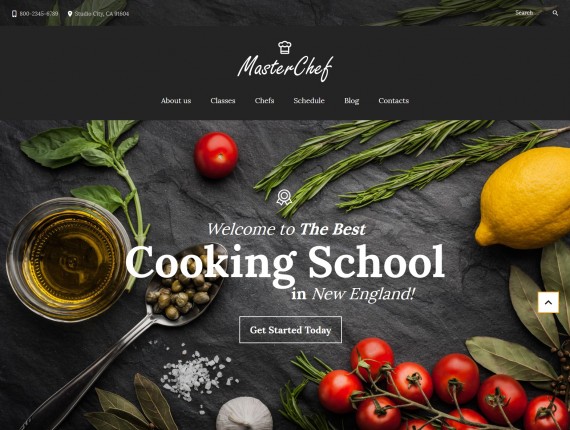Screen dimensions: 570x430
Task: Open the Blog menu item
Action: [352, 101]
